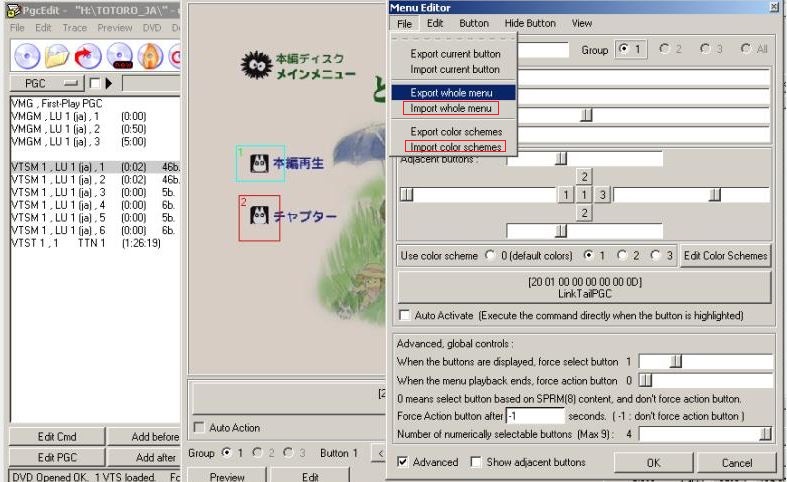Click OK in Menu Editor
The height and width of the screenshot is (482, 787).
point(653,463)
